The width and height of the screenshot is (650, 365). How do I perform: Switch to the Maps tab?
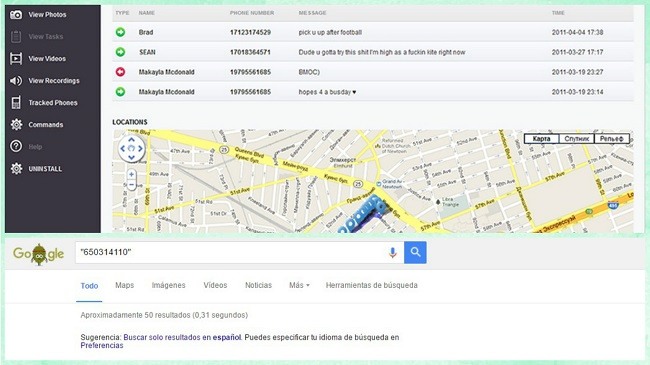tap(124, 285)
